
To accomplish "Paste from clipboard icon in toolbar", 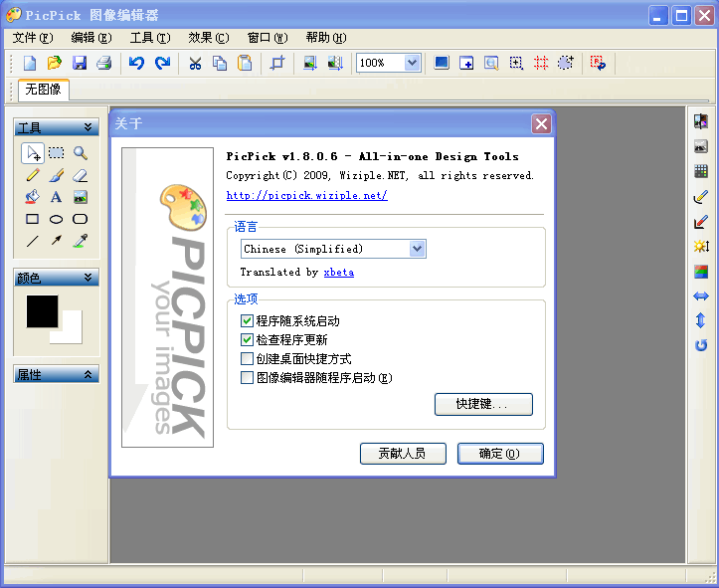I will point(245,63).
